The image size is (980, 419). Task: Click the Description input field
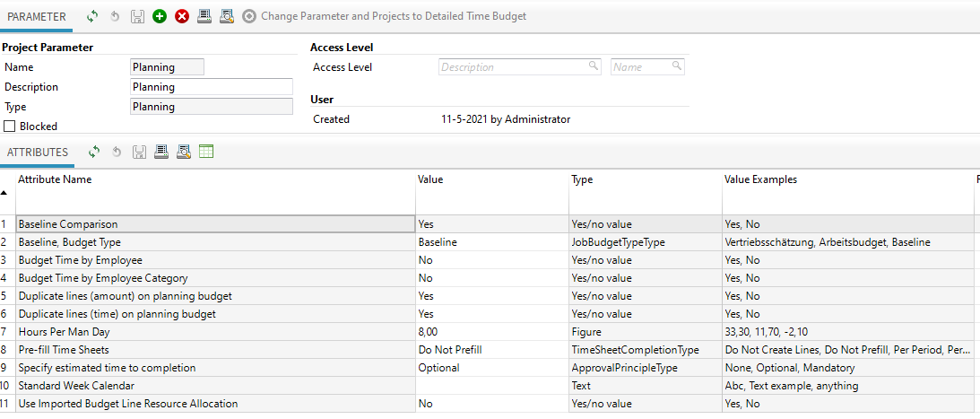point(212,87)
